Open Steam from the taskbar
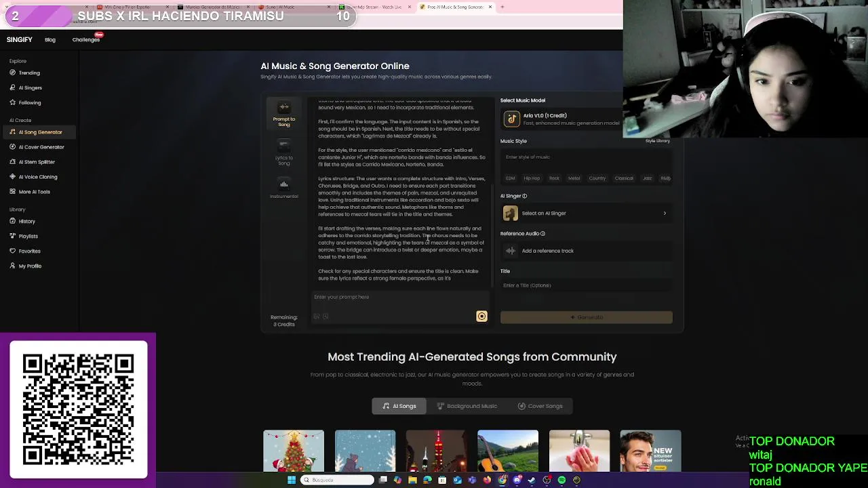Viewport: 868px width, 488px height. click(x=532, y=480)
